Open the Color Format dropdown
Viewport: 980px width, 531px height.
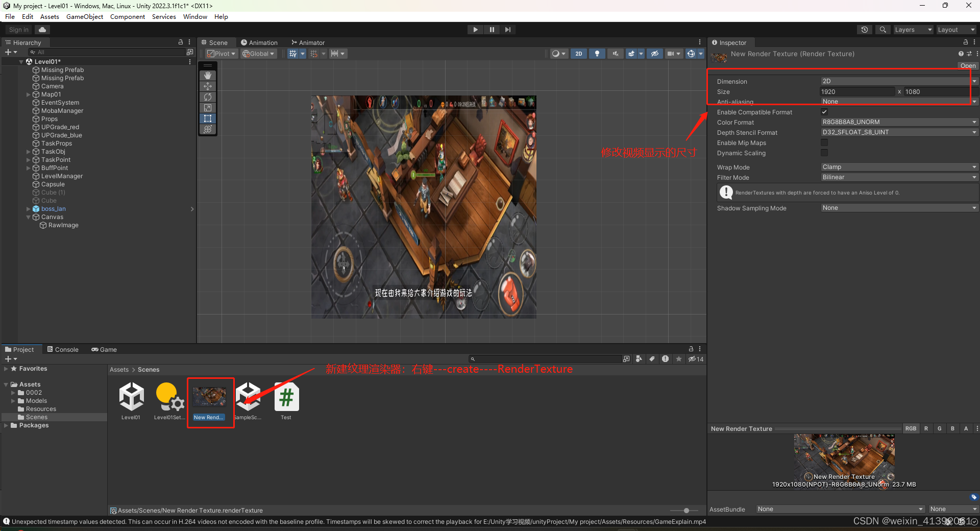click(x=898, y=122)
